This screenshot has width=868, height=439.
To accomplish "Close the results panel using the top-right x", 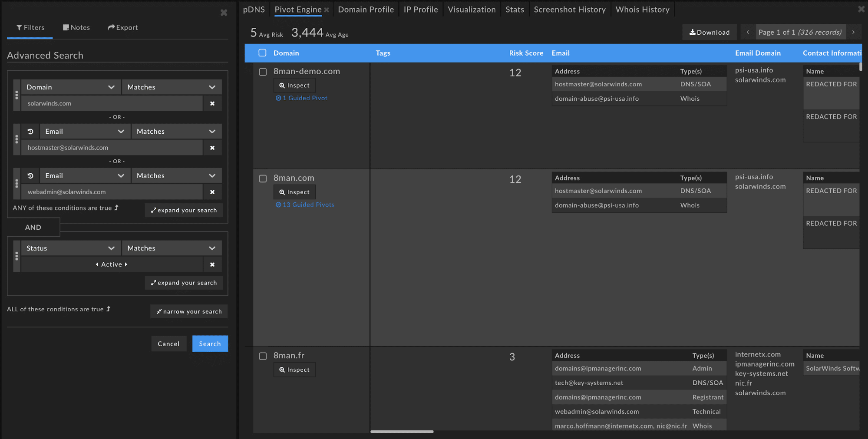I will coord(861,9).
